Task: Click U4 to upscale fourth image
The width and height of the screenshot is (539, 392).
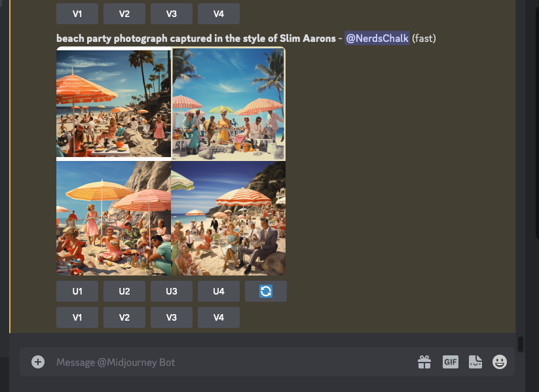Action: click(x=219, y=291)
